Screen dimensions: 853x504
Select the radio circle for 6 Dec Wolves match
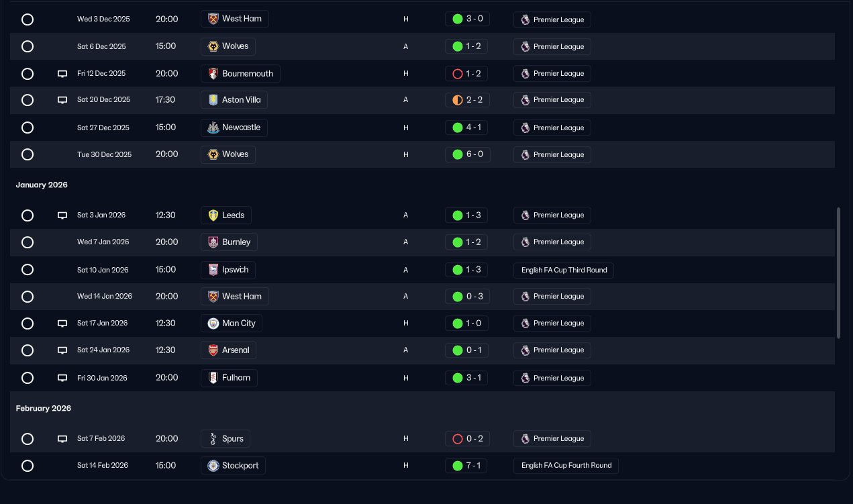coord(28,46)
